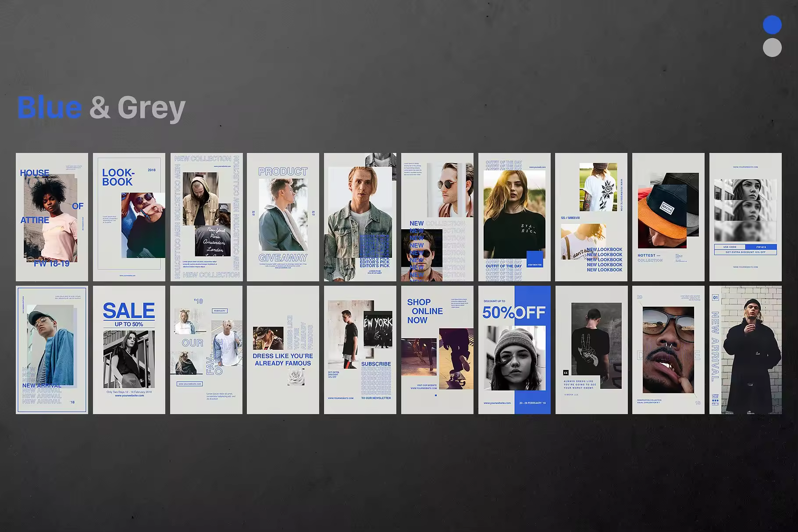Open the close-up glasses portrait template

(668, 350)
